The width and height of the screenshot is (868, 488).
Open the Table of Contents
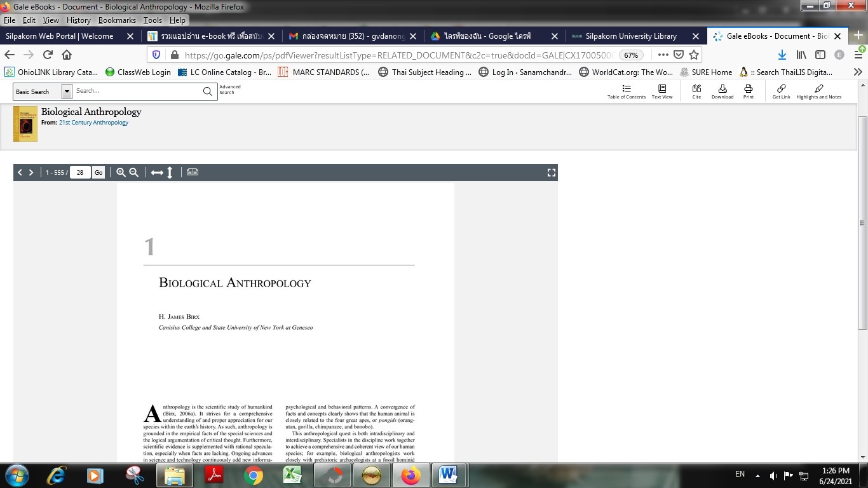(626, 91)
